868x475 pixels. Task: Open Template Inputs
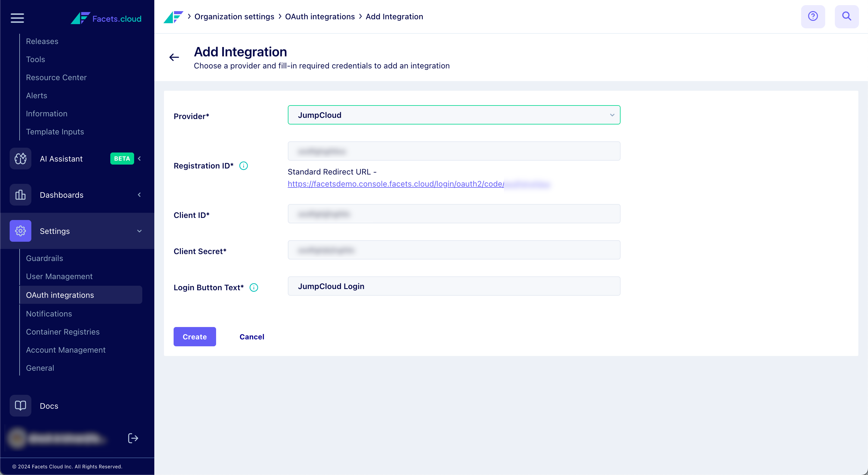55,132
